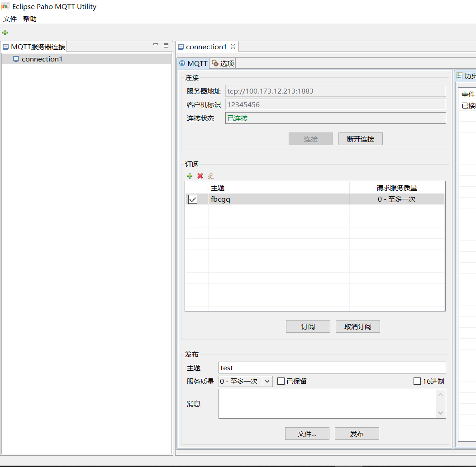This screenshot has height=467, width=476.
Task: Click the green add subscription icon
Action: click(190, 176)
